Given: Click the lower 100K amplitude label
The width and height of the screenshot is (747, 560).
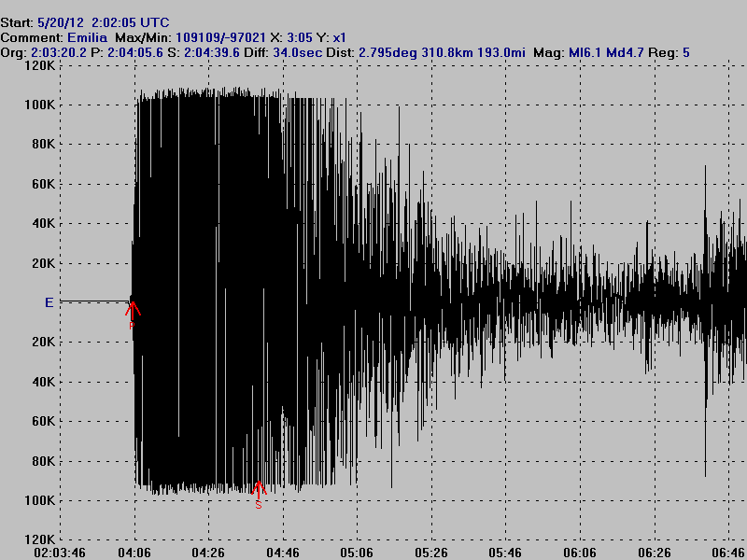Looking at the screenshot, I should 39,500.
